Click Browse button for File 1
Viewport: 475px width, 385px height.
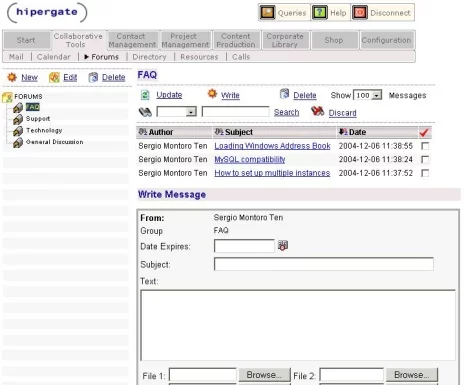tap(264, 375)
